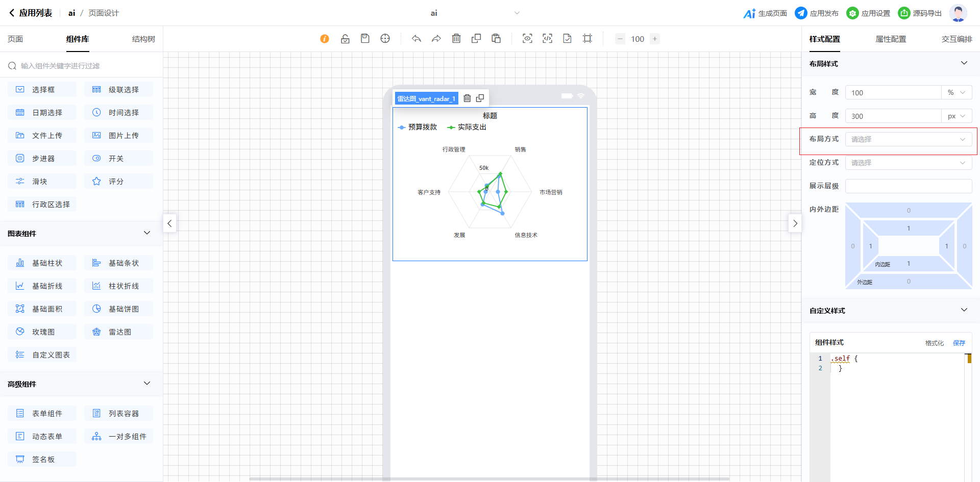Add the 雷达图 component from library
The width and height of the screenshot is (980, 482).
tap(119, 332)
